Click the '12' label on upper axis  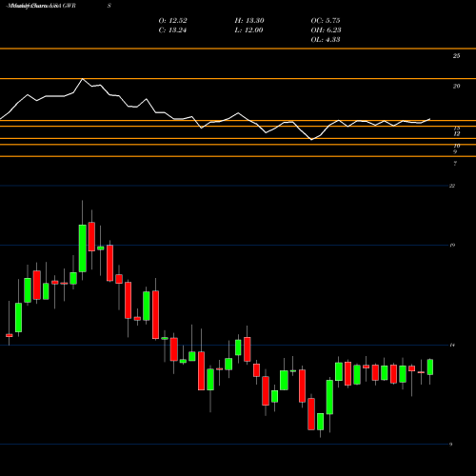click(x=456, y=134)
